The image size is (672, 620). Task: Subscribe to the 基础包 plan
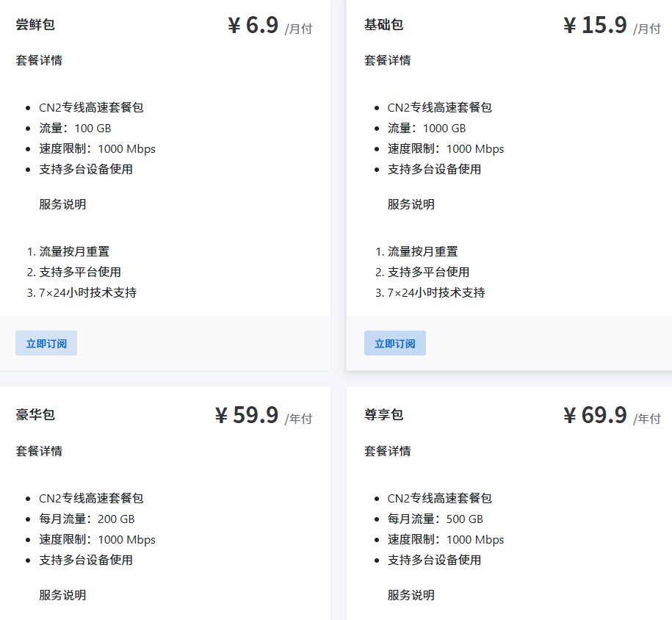coord(394,343)
